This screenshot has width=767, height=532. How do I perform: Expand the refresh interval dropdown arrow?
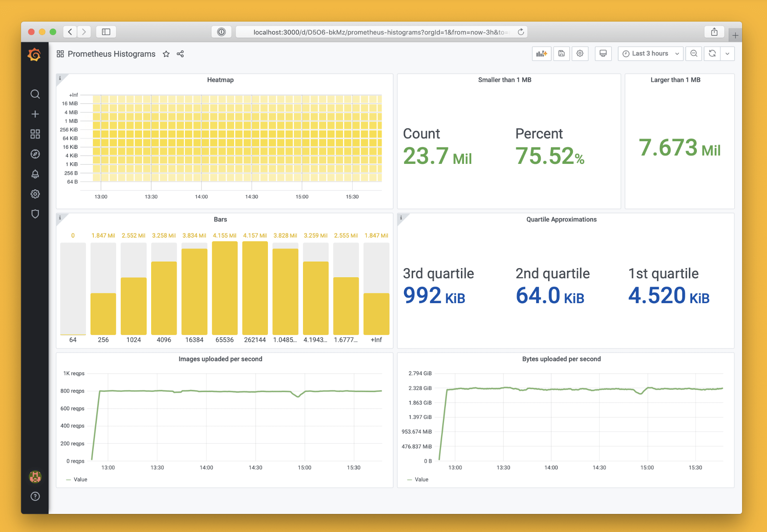727,54
